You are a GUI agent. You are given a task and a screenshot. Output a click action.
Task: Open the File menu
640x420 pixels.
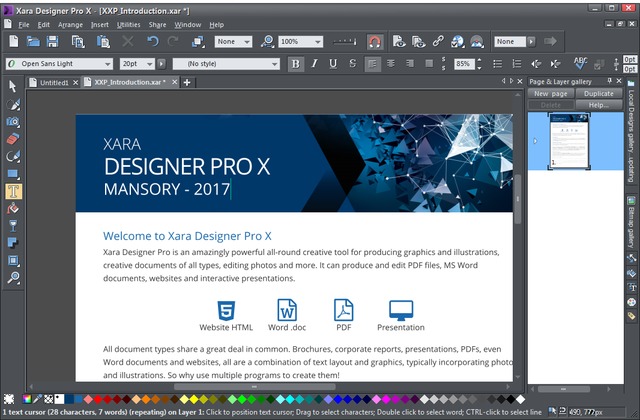(x=24, y=25)
